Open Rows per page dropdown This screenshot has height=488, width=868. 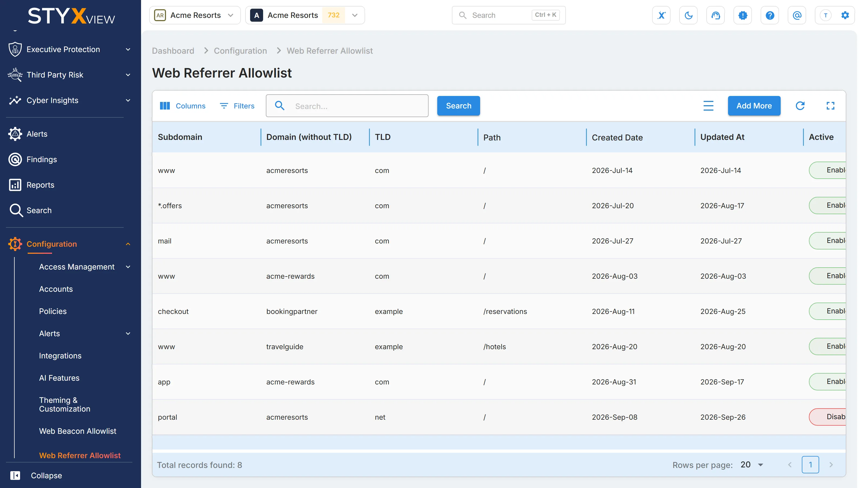click(x=752, y=465)
